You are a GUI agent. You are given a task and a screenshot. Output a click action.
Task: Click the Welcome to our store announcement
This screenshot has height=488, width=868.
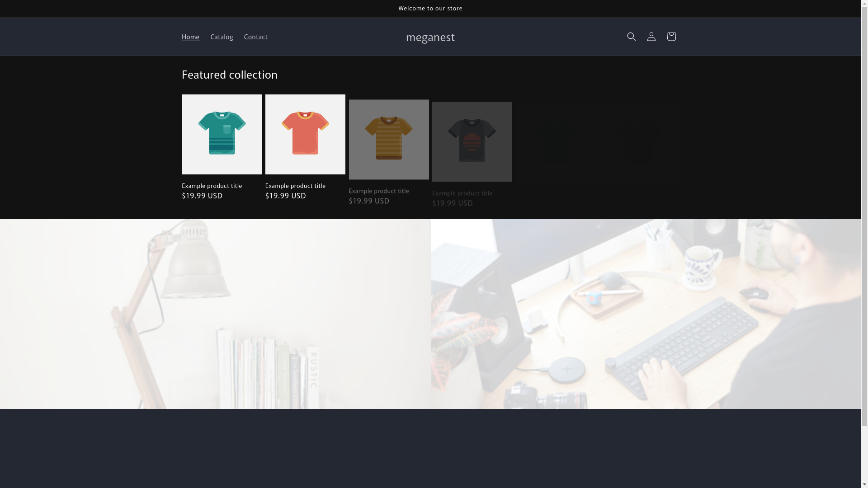[x=430, y=8]
